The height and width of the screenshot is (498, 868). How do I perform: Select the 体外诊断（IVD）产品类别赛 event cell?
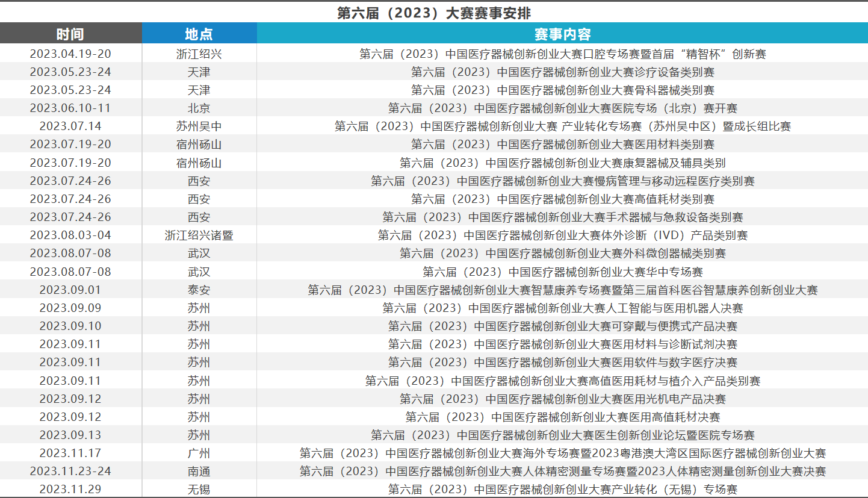562,235
